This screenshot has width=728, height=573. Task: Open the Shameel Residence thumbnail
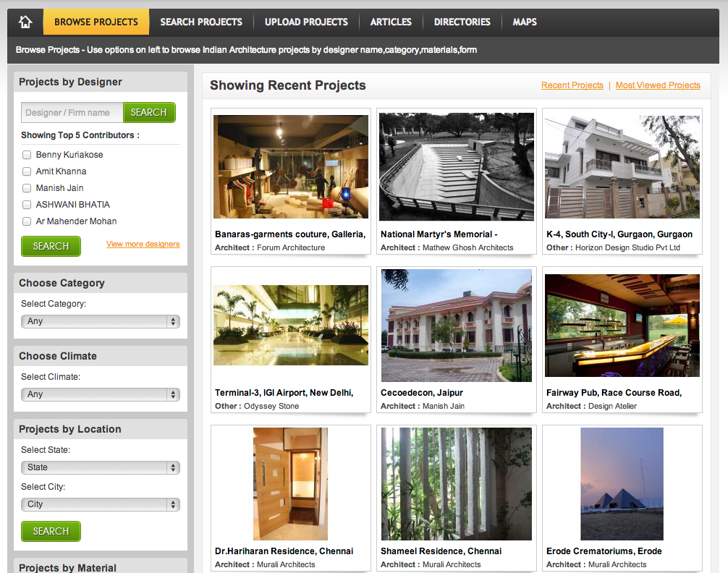(457, 484)
